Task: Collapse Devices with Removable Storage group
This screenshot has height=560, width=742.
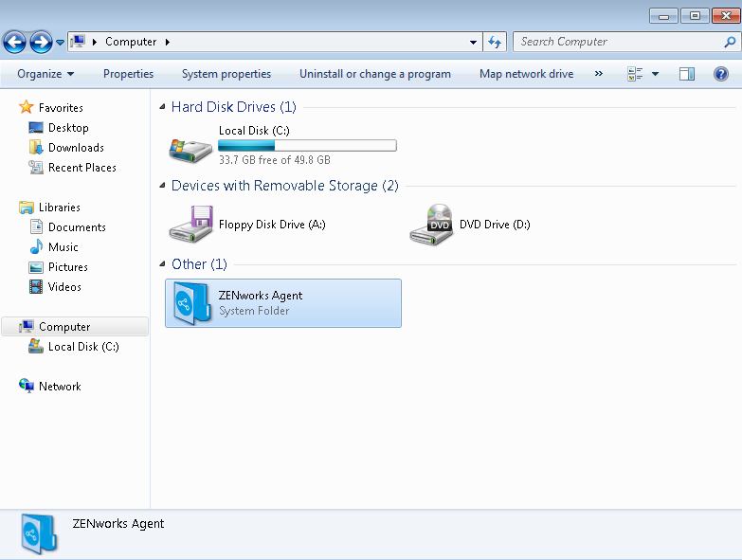Action: pos(162,186)
